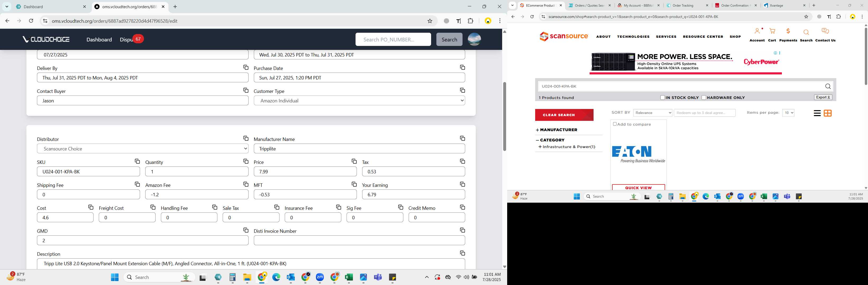Open the Items per page dropdown
The image size is (868, 285).
pos(788,113)
